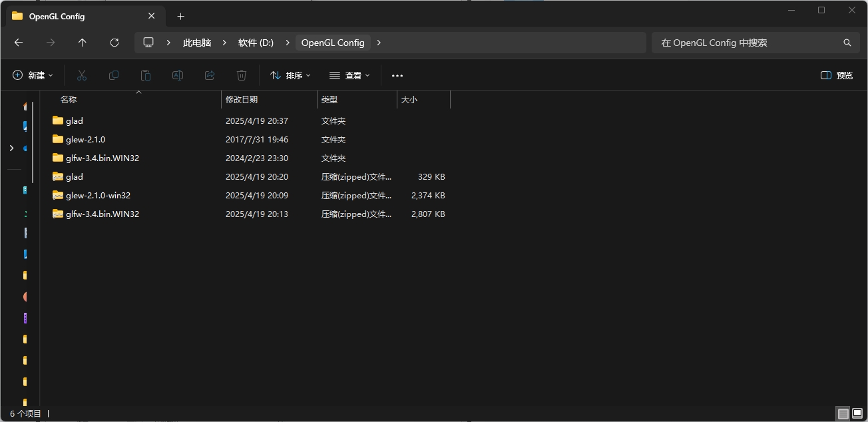Viewport: 868px width, 422px height.
Task: Click OpenGL Config in the breadcrumb path
Action: pyautogui.click(x=333, y=43)
